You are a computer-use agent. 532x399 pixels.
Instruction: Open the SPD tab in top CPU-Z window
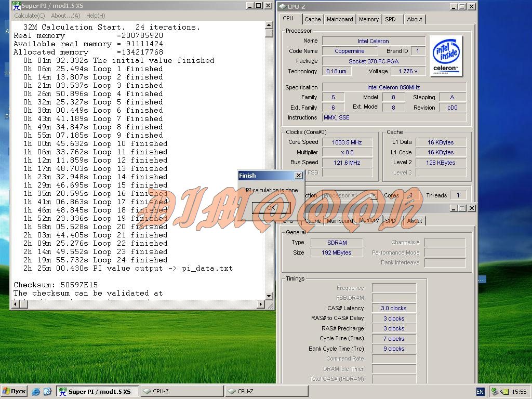391,19
